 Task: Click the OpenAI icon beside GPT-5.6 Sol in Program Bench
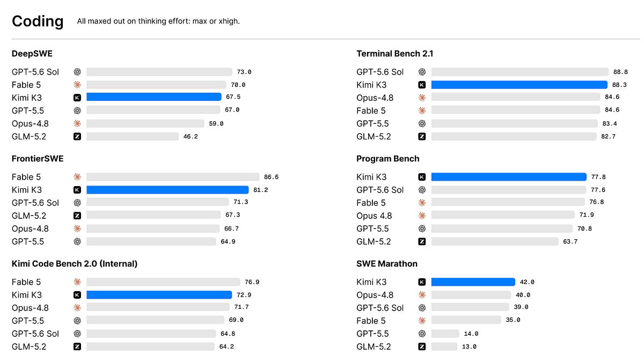(x=422, y=190)
